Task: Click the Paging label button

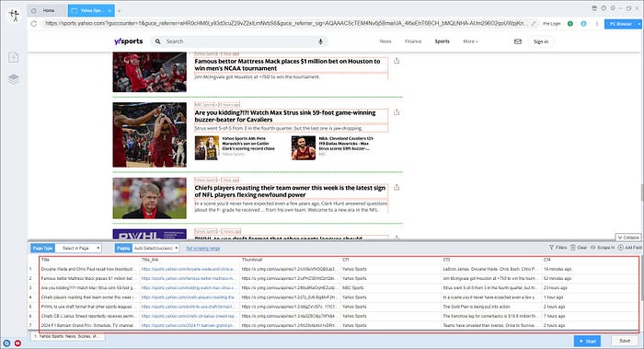Action: pyautogui.click(x=123, y=249)
